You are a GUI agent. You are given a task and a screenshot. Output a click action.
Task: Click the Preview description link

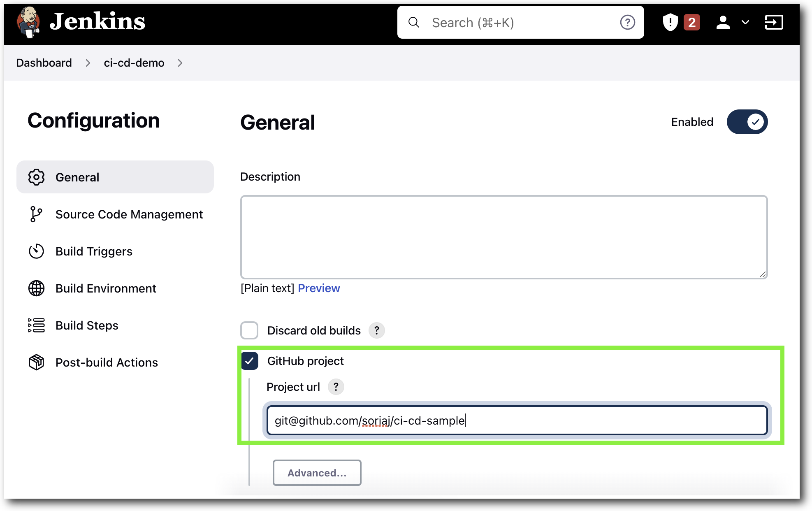(318, 288)
